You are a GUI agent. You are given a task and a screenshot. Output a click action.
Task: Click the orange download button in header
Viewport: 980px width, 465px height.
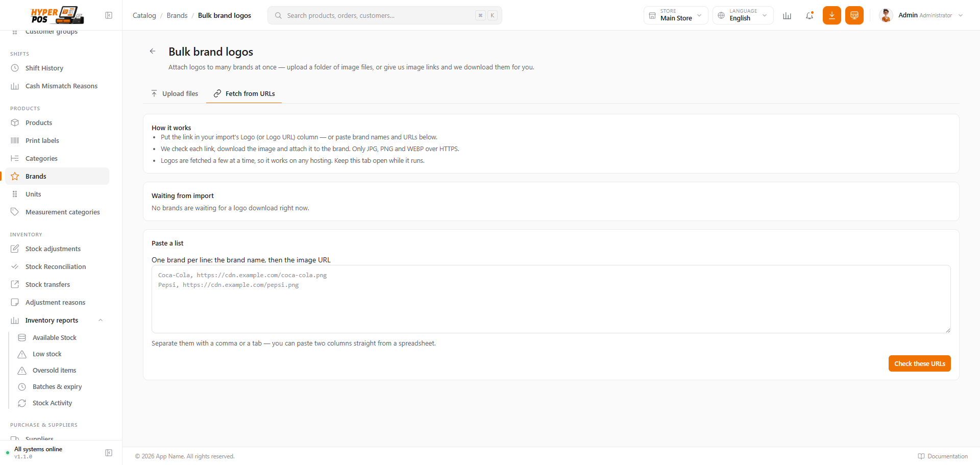[832, 15]
